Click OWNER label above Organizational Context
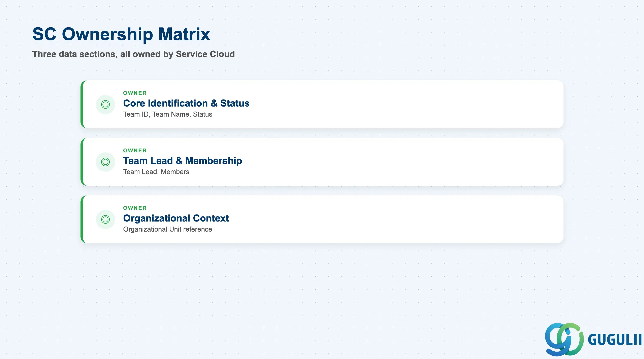The width and height of the screenshot is (644, 359). (x=135, y=208)
